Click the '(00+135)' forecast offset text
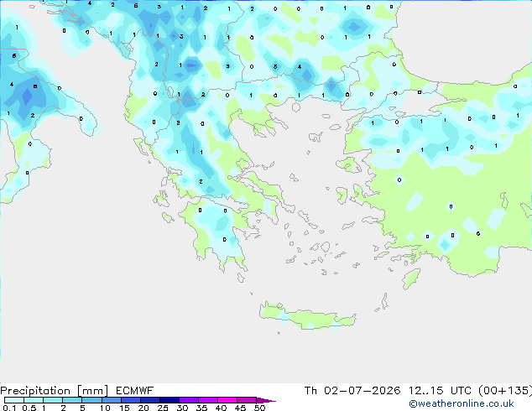 click(x=505, y=391)
